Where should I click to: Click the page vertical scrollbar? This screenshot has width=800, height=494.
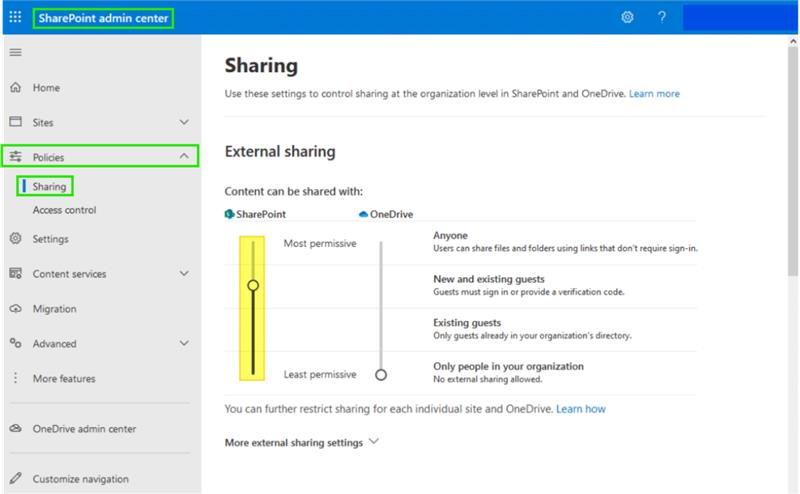pyautogui.click(x=793, y=161)
